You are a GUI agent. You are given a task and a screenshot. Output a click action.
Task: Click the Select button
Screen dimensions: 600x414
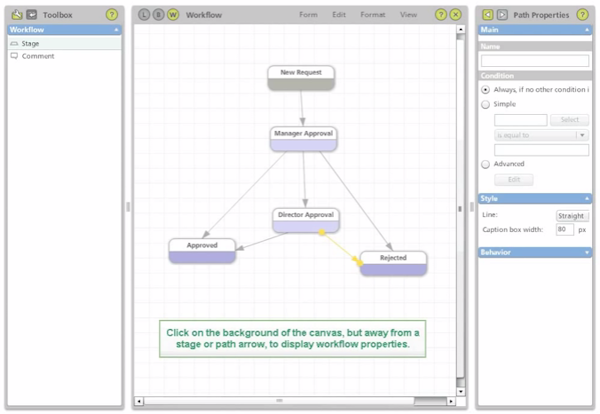(x=569, y=120)
